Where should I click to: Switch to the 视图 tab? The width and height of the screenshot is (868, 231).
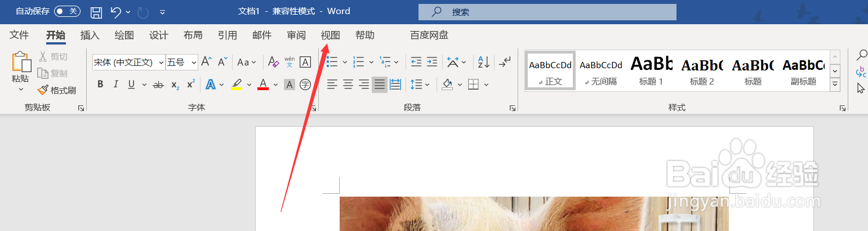(x=331, y=35)
